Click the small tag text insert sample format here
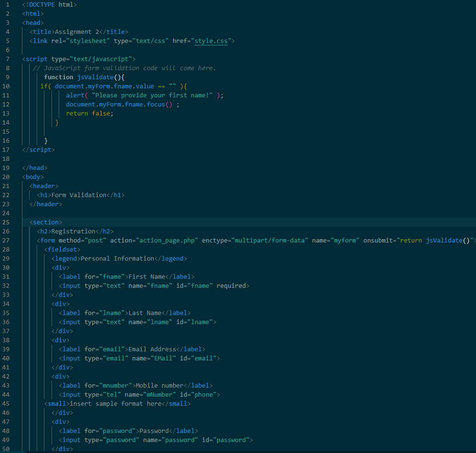This screenshot has height=453, width=476. [x=114, y=403]
